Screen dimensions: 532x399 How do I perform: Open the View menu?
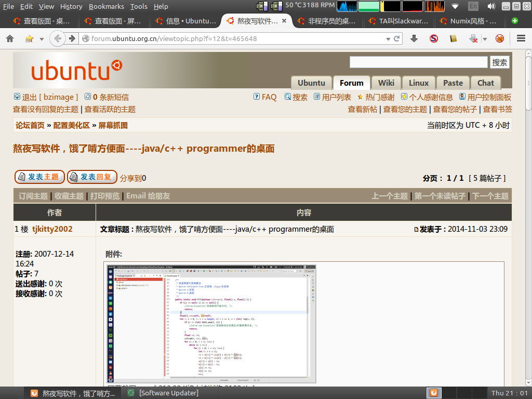pyautogui.click(x=46, y=6)
